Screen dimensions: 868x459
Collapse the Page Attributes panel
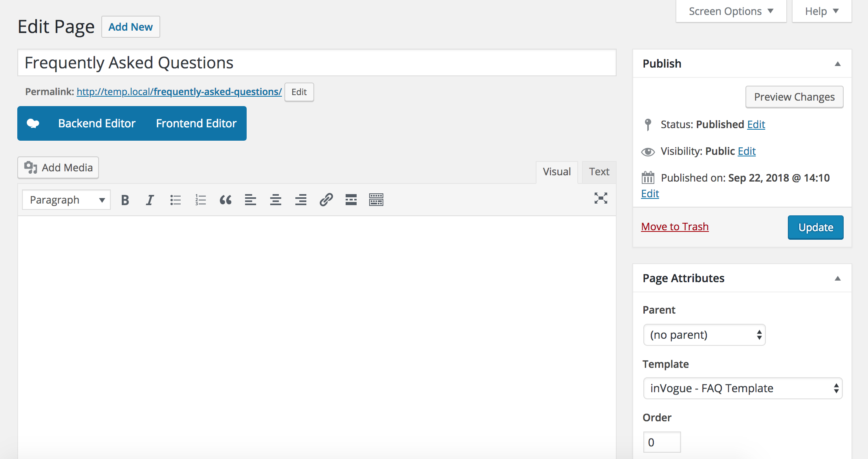(837, 278)
